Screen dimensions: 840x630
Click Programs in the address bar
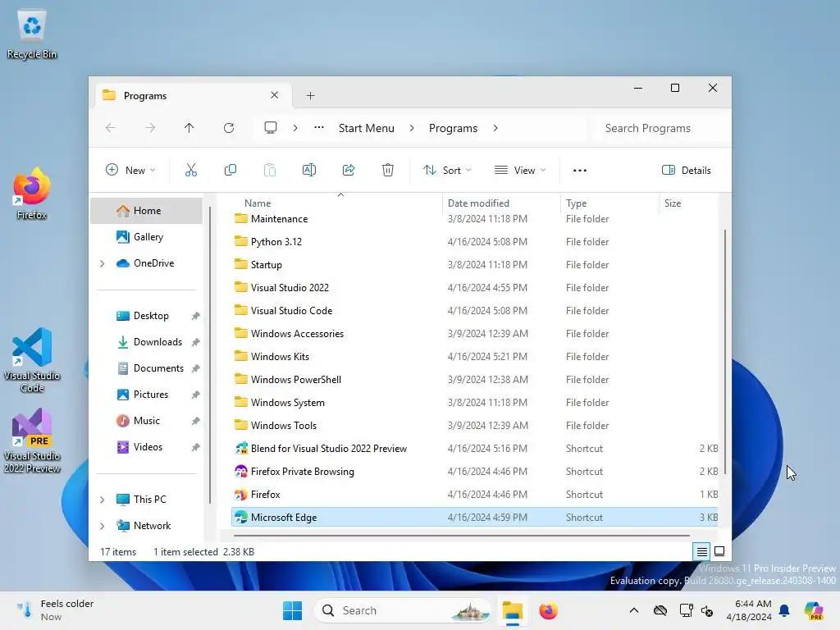tap(453, 128)
